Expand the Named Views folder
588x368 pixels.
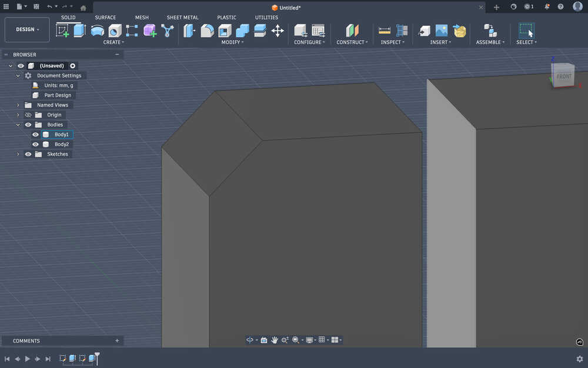(x=18, y=105)
